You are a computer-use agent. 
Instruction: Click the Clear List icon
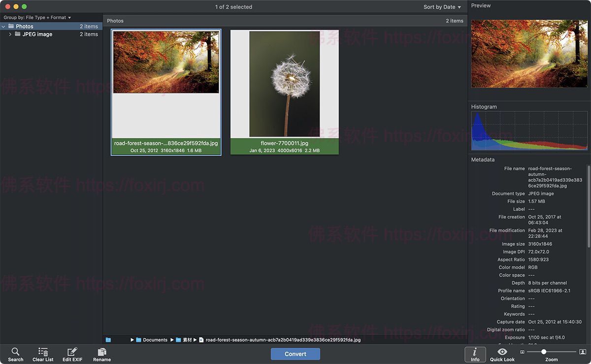point(43,353)
